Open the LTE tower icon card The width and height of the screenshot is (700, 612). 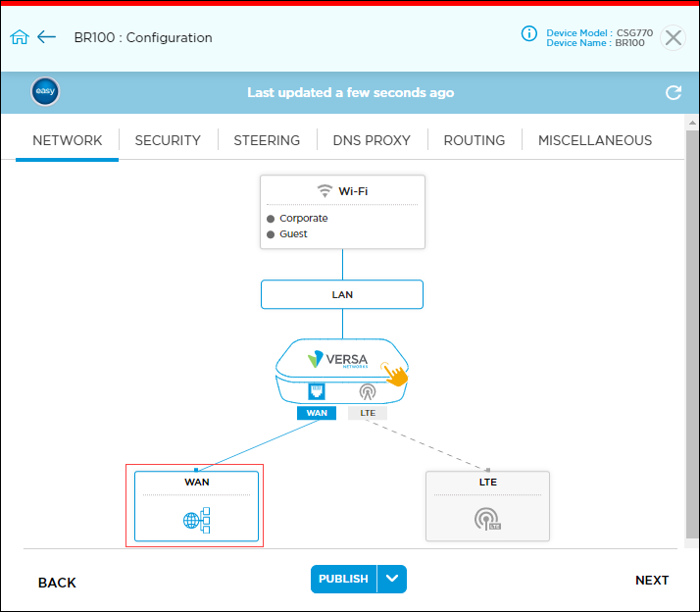click(x=487, y=519)
